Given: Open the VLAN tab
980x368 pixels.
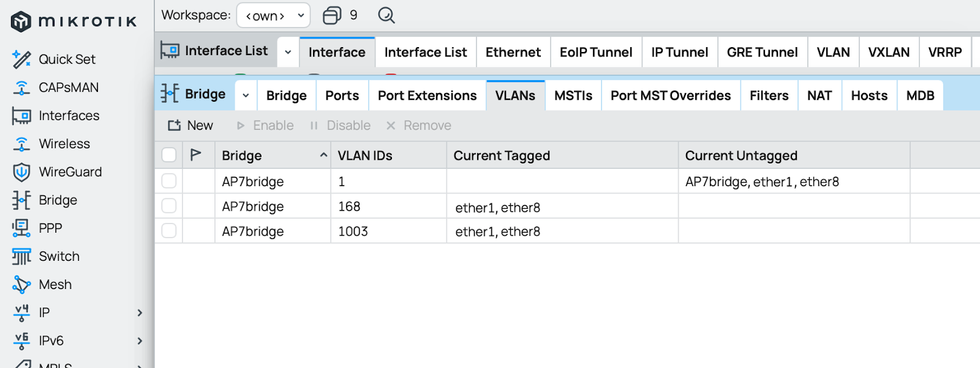Looking at the screenshot, I should click(x=834, y=52).
